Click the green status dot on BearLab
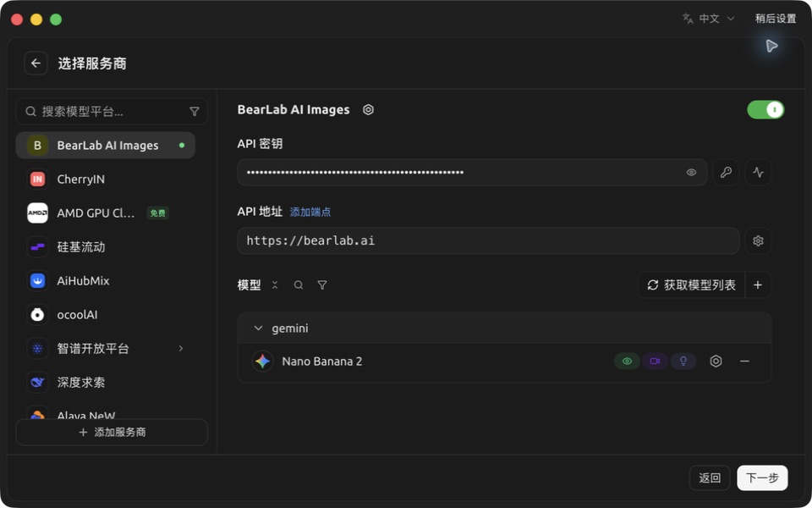The height and width of the screenshot is (508, 812). [182, 146]
